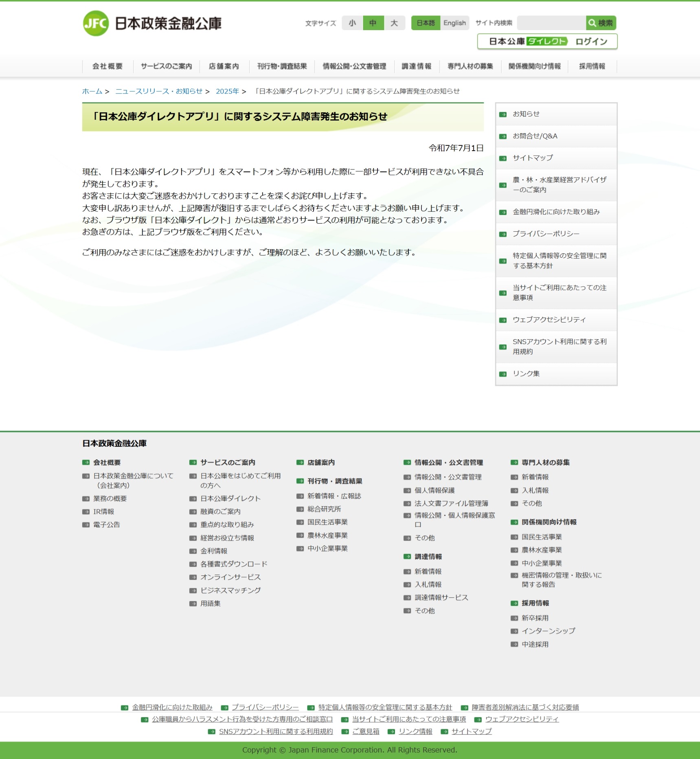Open the 関係機関向け情報 menu item

coord(534,66)
